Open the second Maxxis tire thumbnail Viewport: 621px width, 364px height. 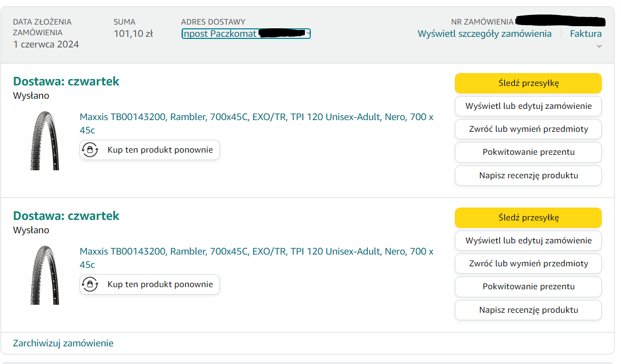(x=43, y=275)
